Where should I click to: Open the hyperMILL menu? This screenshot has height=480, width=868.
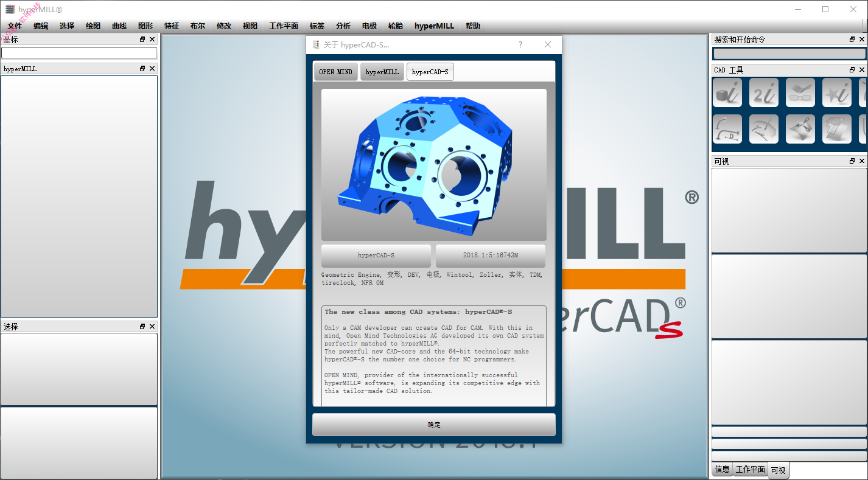pos(435,26)
